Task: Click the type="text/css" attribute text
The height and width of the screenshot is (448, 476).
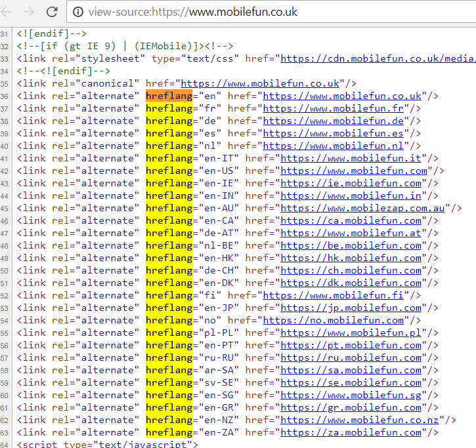Action: pyautogui.click(x=196, y=58)
